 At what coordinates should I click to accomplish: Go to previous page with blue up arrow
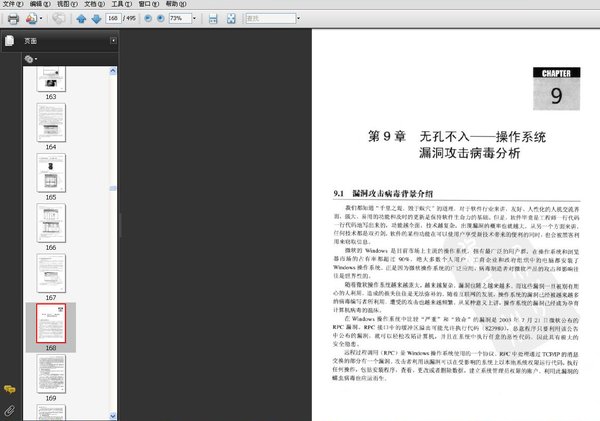point(81,18)
